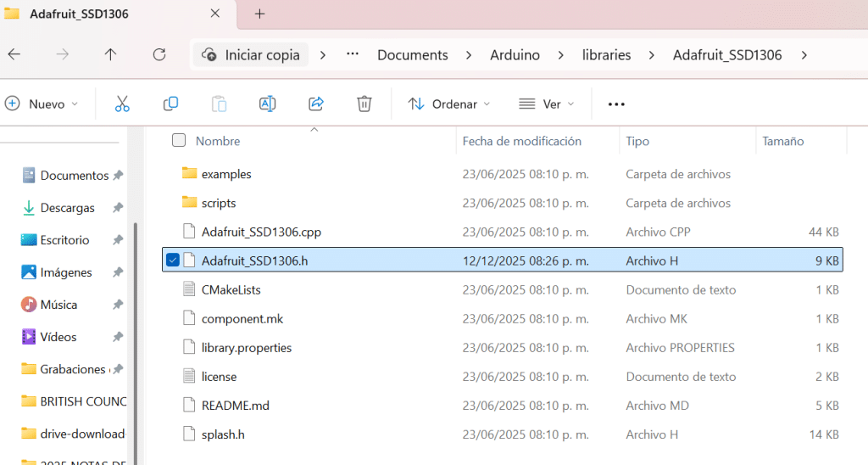This screenshot has width=868, height=465.
Task: Click the license file icon
Action: pyautogui.click(x=189, y=376)
